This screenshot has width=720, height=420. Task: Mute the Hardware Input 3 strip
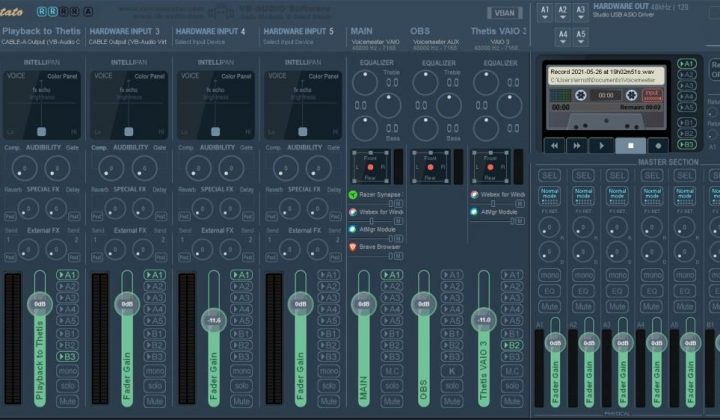156,398
